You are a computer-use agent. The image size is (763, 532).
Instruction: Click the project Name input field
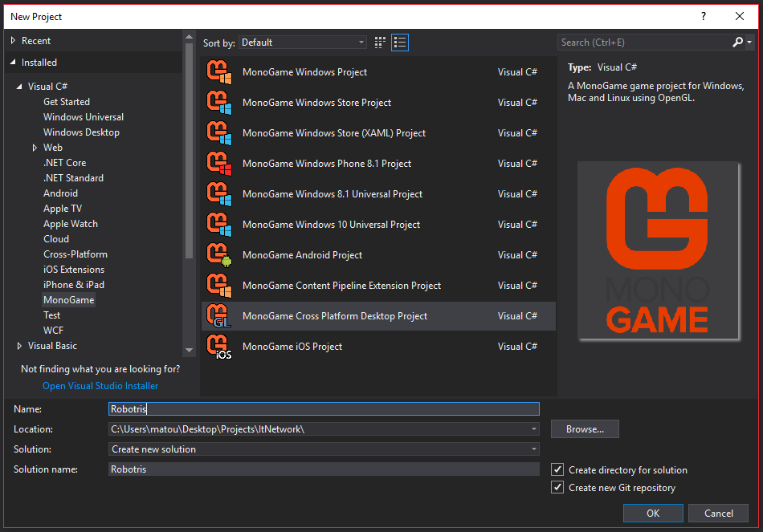click(324, 409)
